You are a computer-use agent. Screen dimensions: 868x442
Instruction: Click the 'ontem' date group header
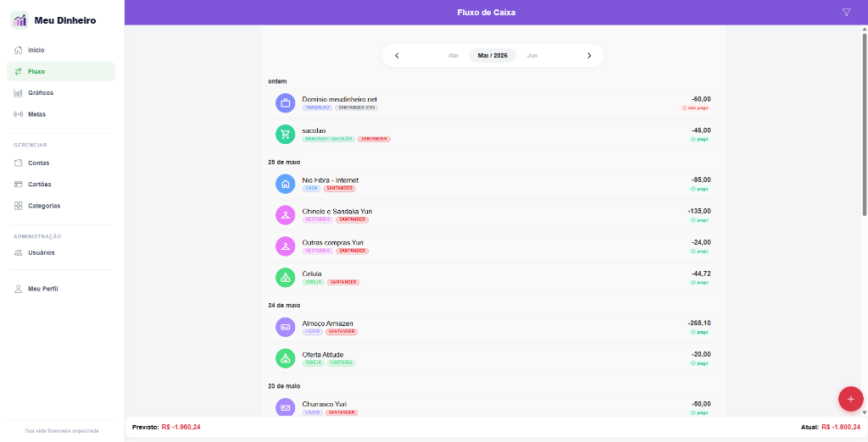(277, 81)
